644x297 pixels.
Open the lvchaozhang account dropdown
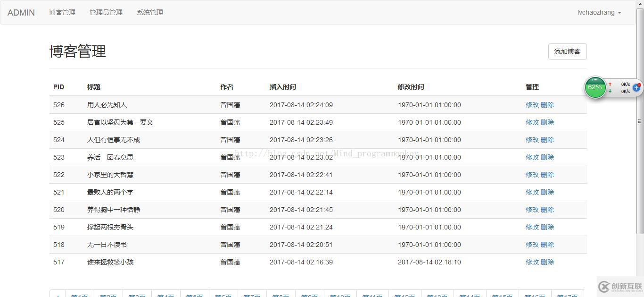pos(598,12)
